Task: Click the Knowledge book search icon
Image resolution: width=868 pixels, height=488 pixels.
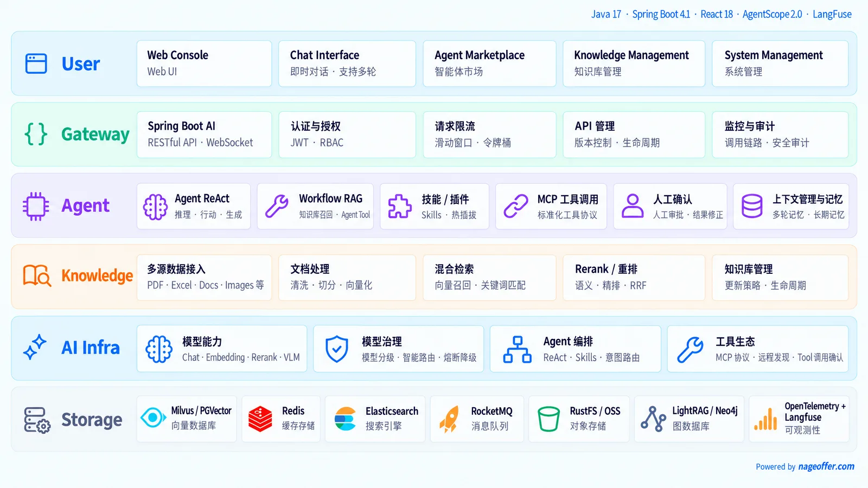Action: click(37, 275)
